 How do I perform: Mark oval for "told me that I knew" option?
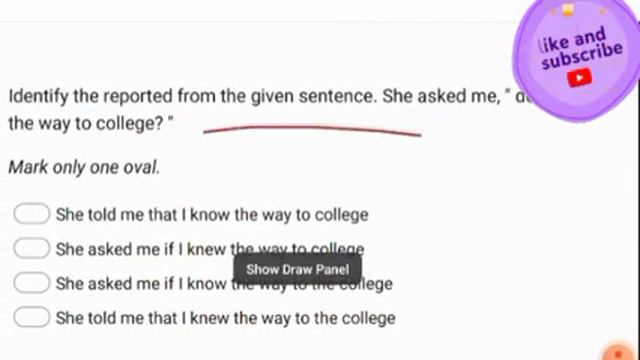(31, 317)
